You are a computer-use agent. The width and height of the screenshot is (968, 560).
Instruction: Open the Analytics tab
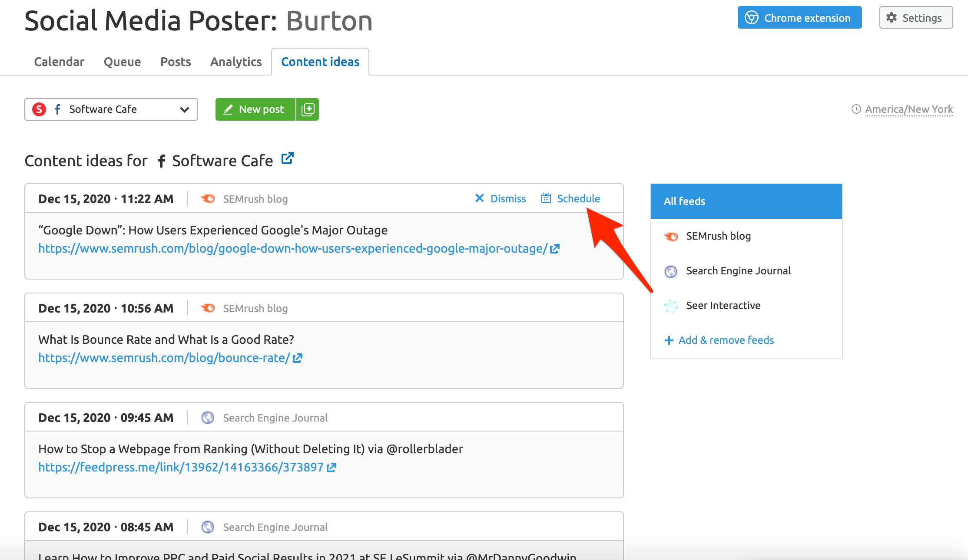click(x=236, y=62)
